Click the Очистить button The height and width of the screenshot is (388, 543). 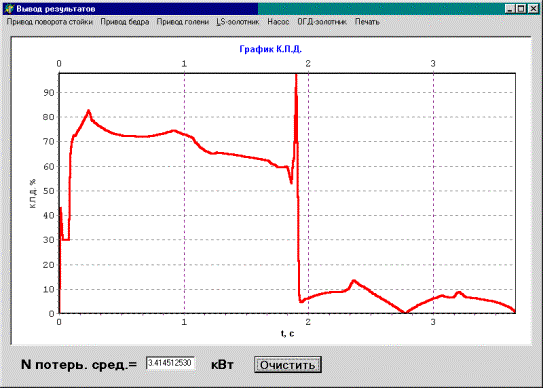pos(288,365)
